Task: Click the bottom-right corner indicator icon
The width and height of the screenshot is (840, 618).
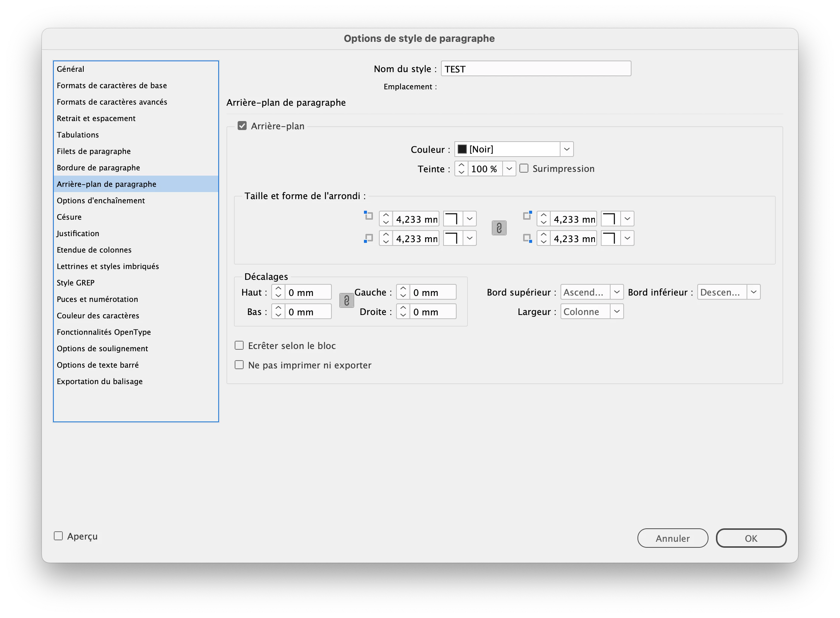Action: 527,238
